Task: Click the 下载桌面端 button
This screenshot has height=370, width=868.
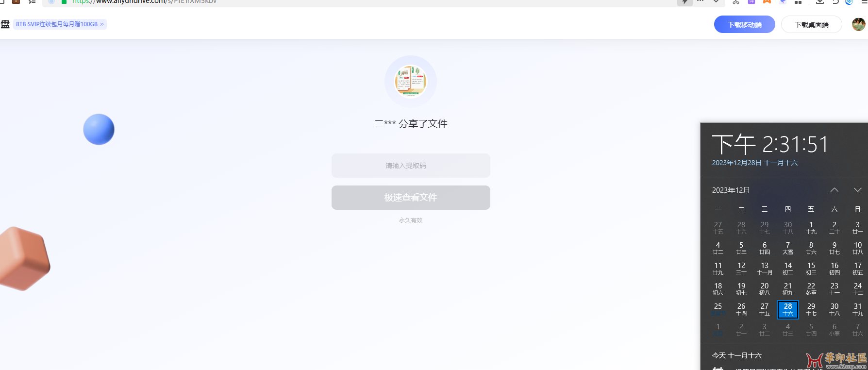Action: click(x=811, y=25)
